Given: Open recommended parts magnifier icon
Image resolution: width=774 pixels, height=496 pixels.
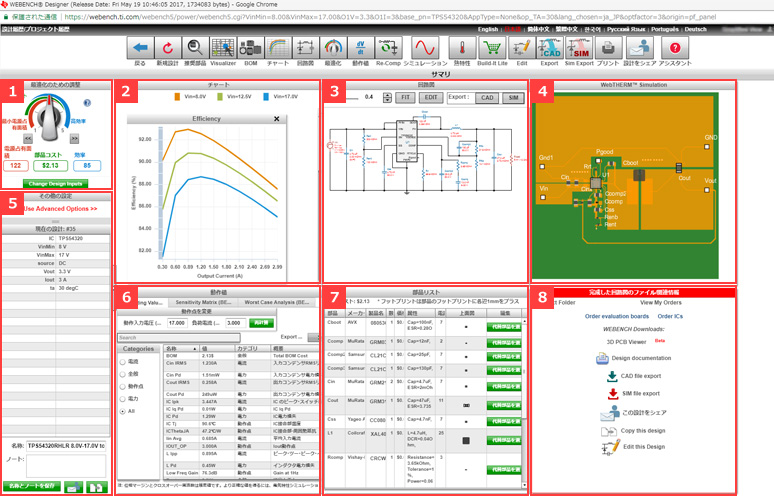Looking at the screenshot, I should pyautogui.click(x=195, y=48).
